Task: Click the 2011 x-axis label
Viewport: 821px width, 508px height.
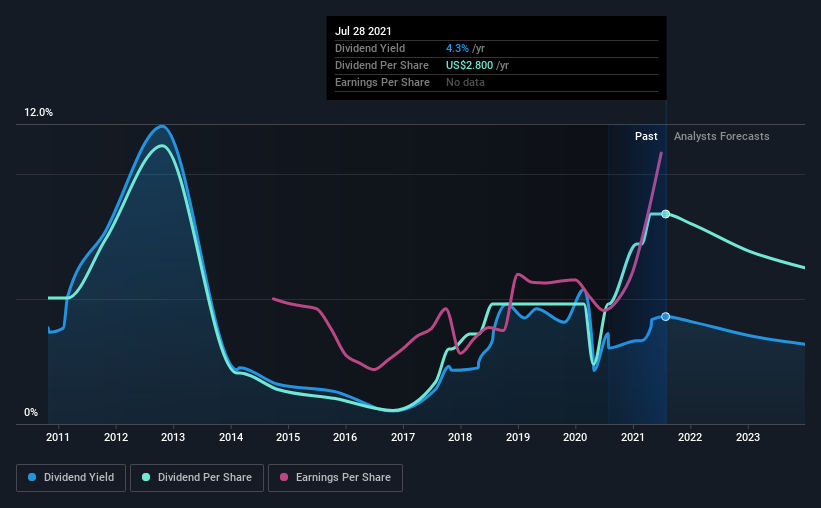Action: [58, 437]
